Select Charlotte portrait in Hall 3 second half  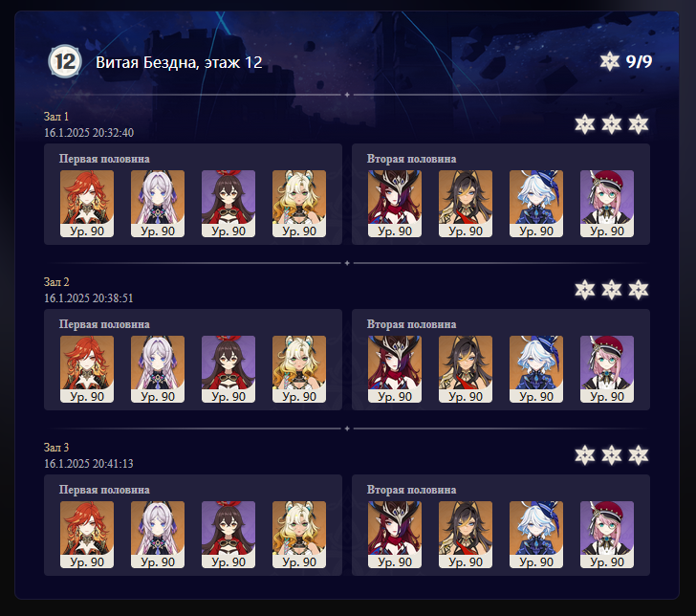pos(607,535)
